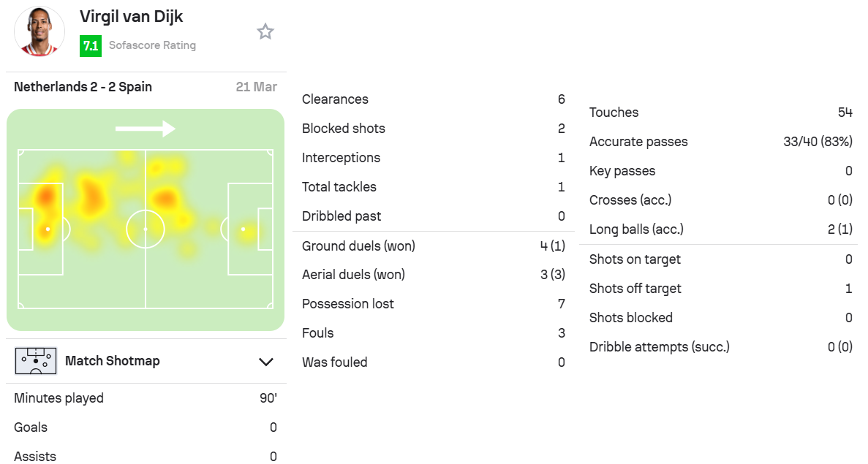
Task: Click the Touches statistic row
Action: [721, 113]
